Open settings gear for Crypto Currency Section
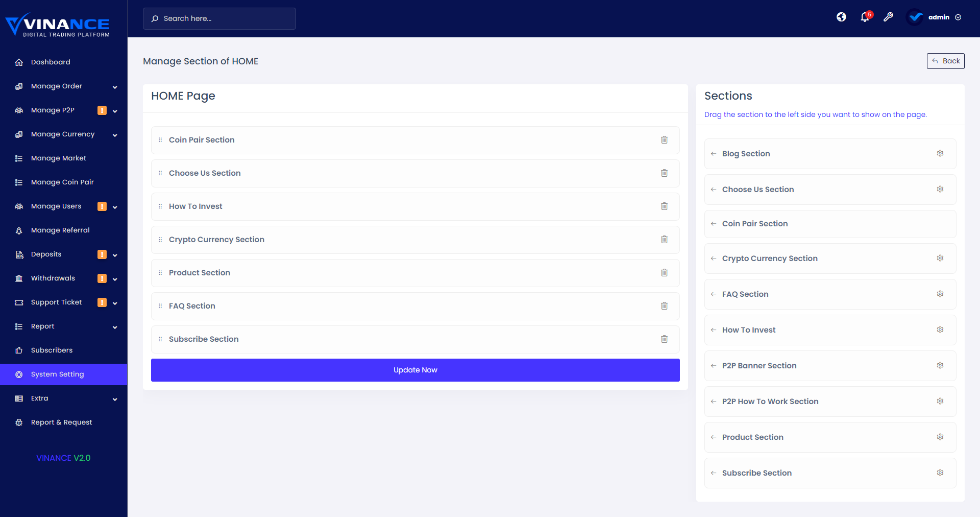Screen dimensions: 980x517 point(940,258)
